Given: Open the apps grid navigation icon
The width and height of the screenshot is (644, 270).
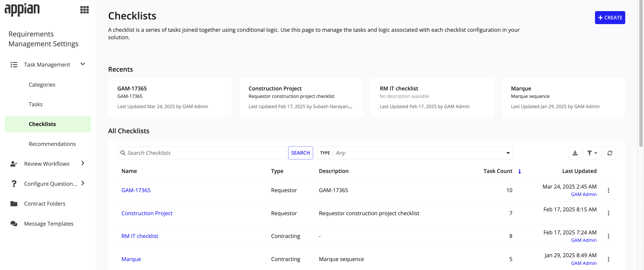Looking at the screenshot, I should coord(85,10).
